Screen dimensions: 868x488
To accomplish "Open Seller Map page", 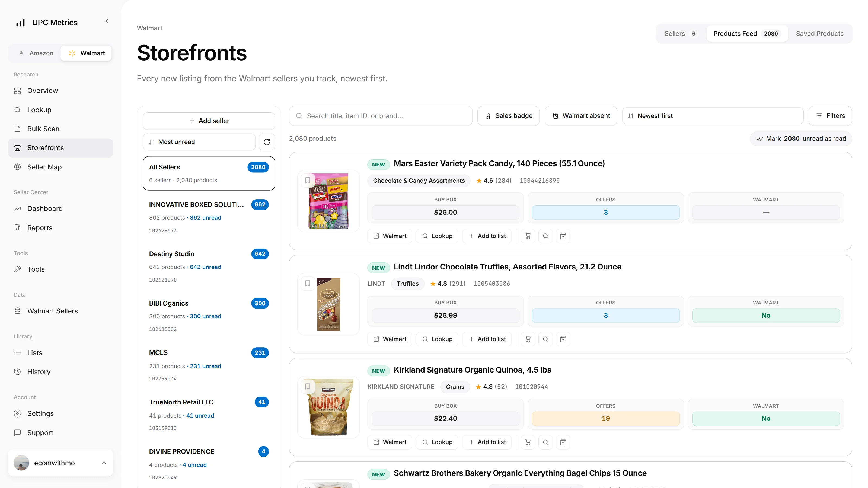I will click(x=60, y=167).
